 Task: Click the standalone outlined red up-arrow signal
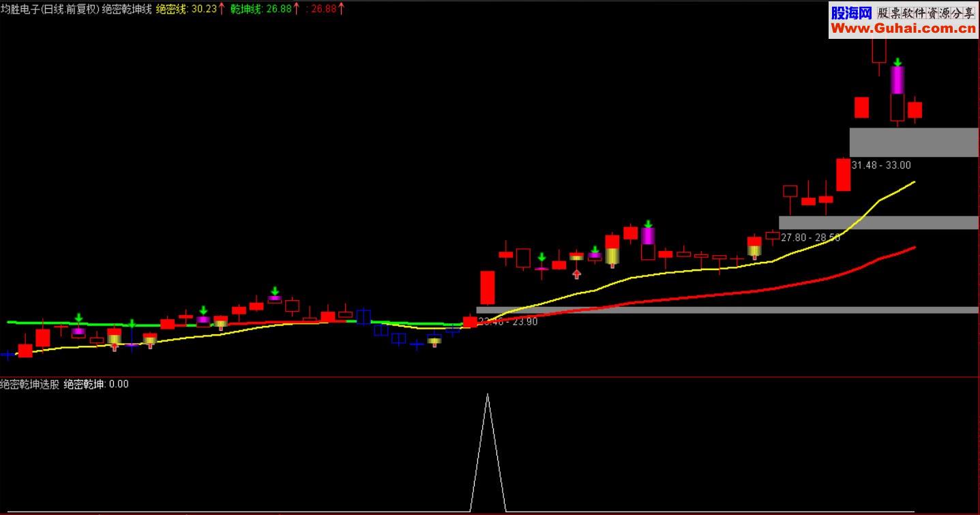[x=577, y=274]
